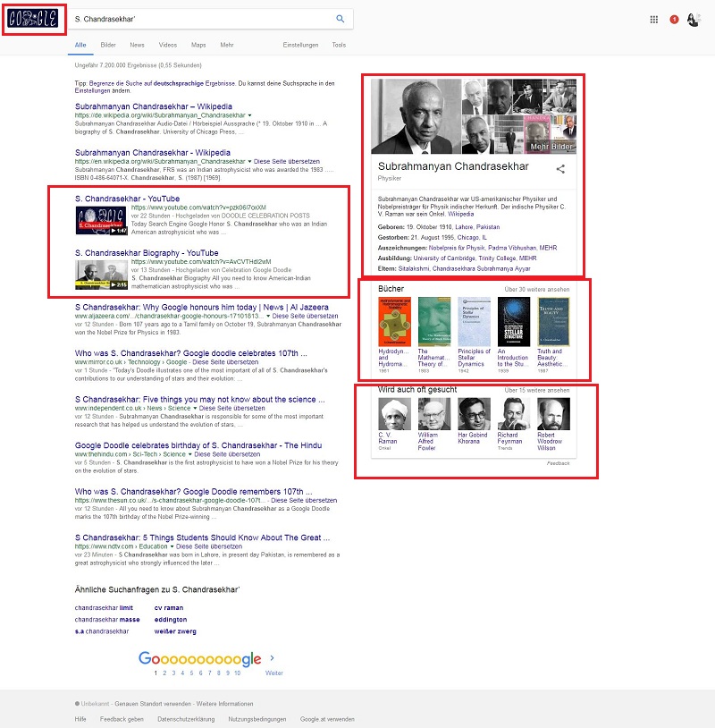Share the Subrahmanyan Chandrasekhar knowledge panel
This screenshot has width=715, height=728.
click(x=560, y=168)
